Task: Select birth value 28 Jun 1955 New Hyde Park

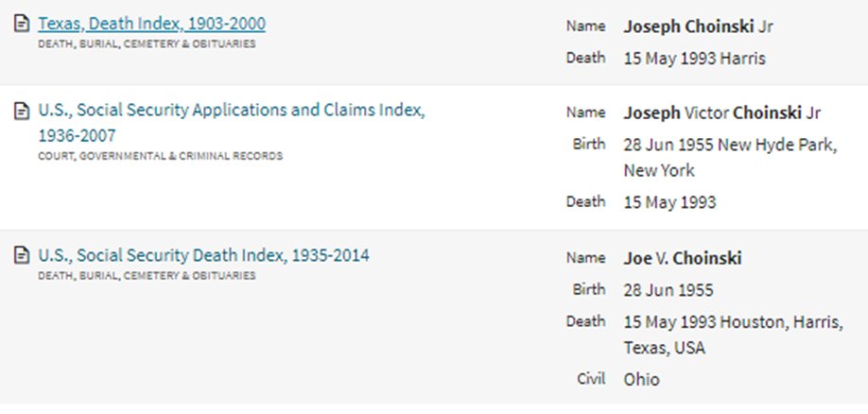Action: click(x=730, y=157)
